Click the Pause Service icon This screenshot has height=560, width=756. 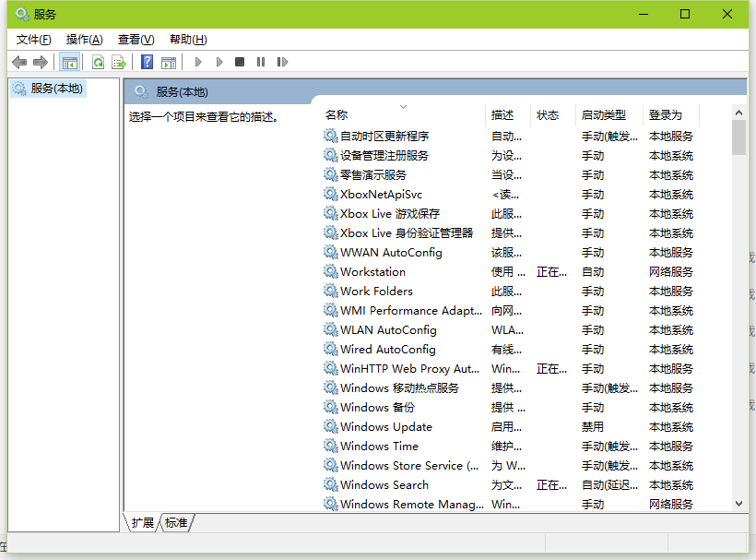[x=261, y=61]
